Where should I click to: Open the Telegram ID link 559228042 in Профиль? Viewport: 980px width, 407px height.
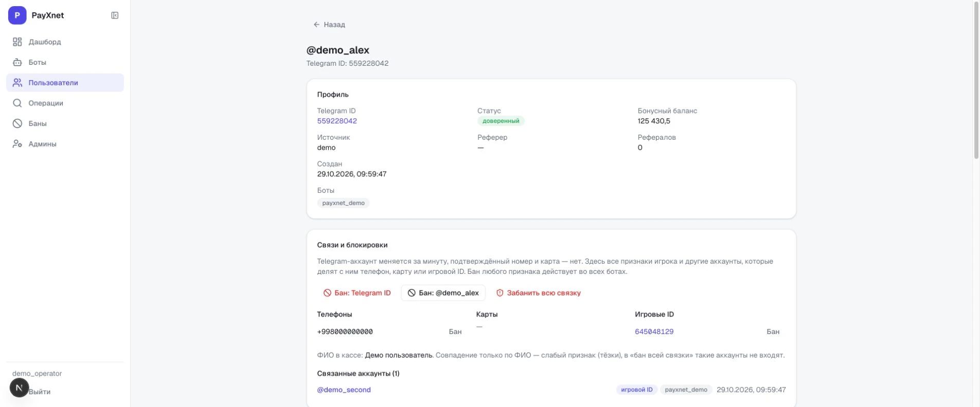(337, 121)
